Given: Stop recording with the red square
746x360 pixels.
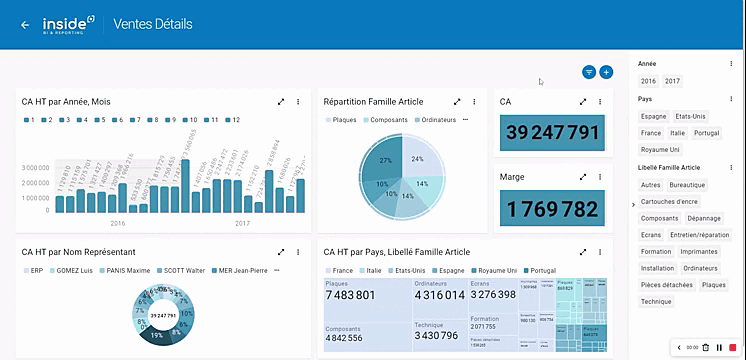Looking at the screenshot, I should tap(733, 348).
